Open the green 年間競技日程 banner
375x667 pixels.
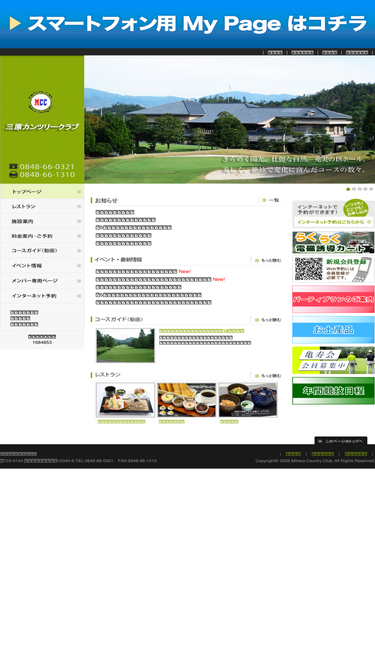point(333,391)
